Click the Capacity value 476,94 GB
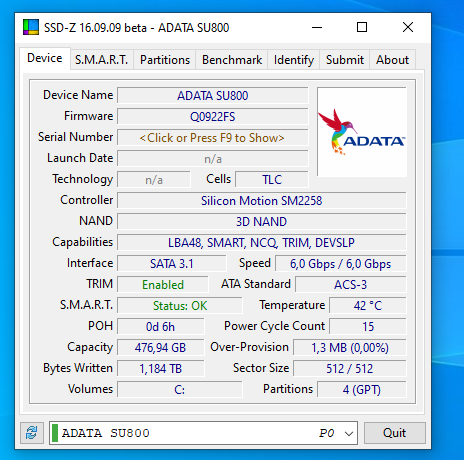The height and width of the screenshot is (460, 464). click(160, 348)
